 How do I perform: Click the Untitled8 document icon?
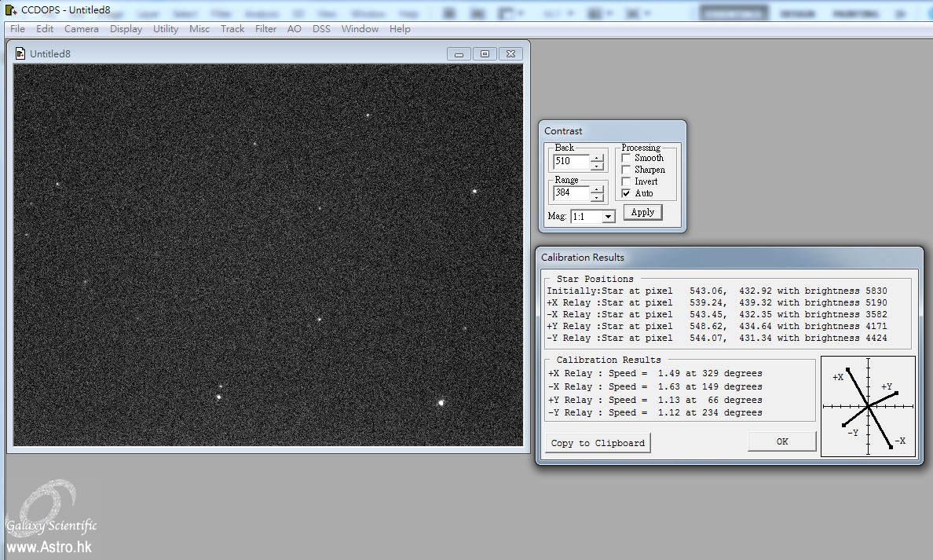(x=20, y=53)
